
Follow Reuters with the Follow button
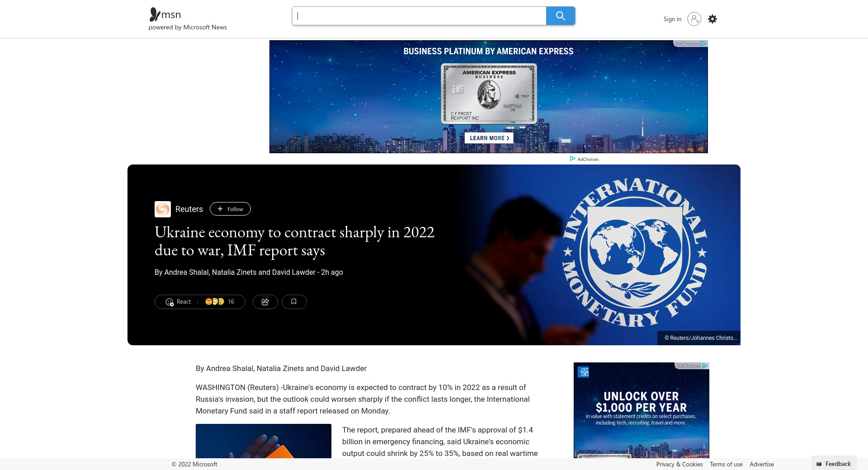coord(230,209)
